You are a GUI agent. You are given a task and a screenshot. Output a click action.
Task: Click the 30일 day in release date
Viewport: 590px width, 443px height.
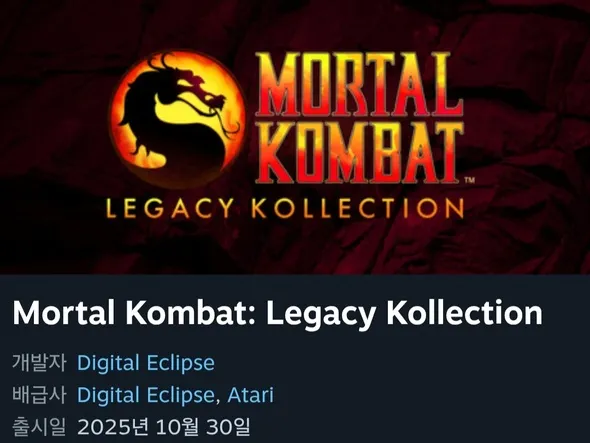tap(228, 427)
